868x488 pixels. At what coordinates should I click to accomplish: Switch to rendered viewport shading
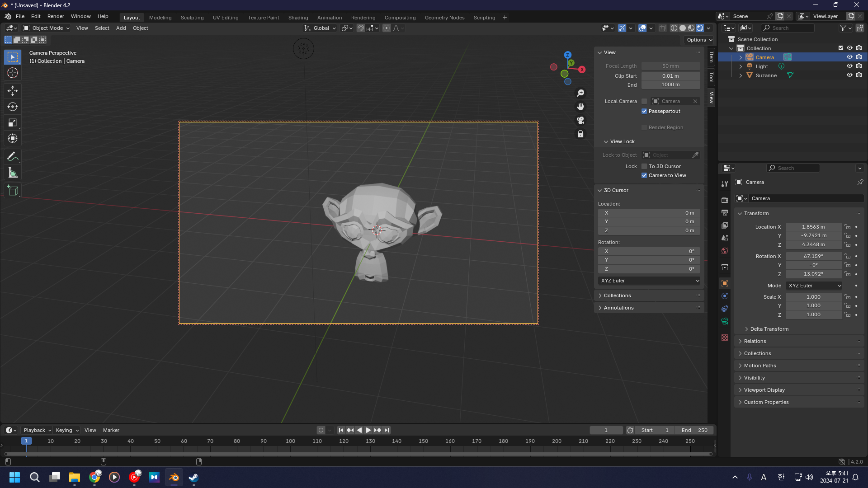click(700, 28)
